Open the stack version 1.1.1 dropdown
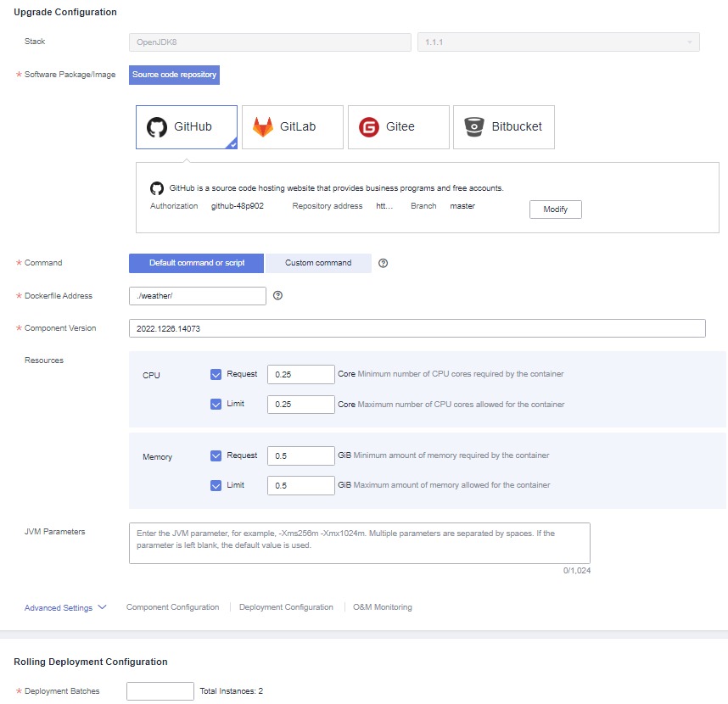 [x=558, y=42]
